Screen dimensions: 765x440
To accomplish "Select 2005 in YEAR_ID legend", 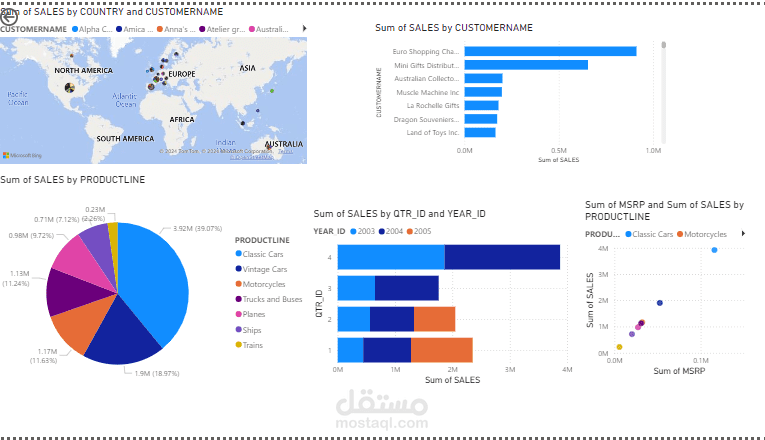I will click(x=419, y=231).
